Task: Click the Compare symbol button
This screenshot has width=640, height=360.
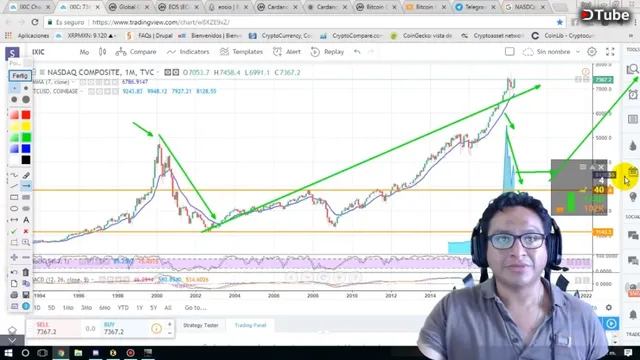Action: coord(136,52)
